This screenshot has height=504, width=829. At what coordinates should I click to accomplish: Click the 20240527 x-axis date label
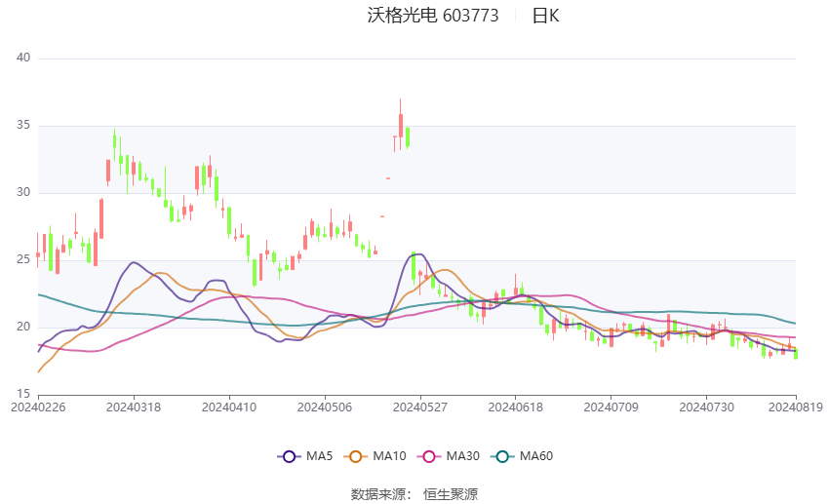point(420,407)
